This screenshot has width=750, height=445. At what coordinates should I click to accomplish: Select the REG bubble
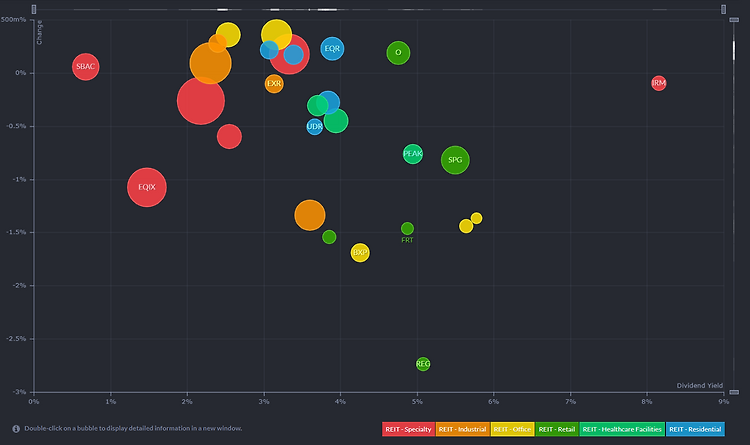pyautogui.click(x=423, y=364)
